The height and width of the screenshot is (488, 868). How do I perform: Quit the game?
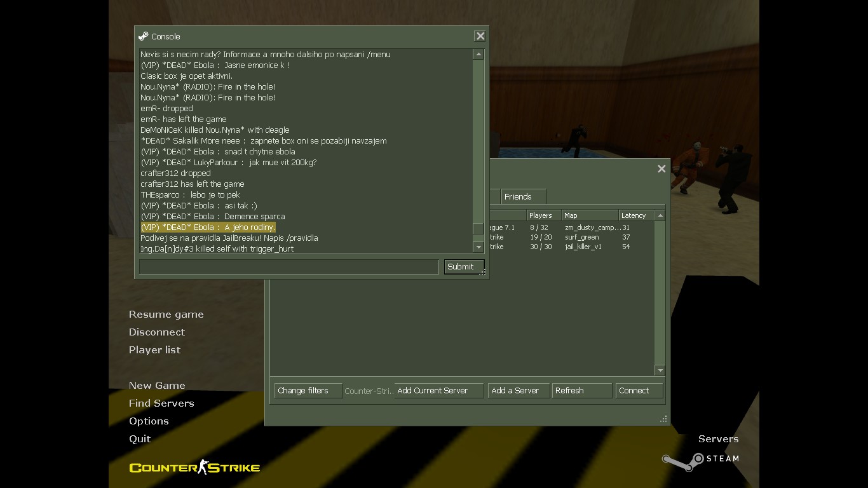tap(140, 439)
